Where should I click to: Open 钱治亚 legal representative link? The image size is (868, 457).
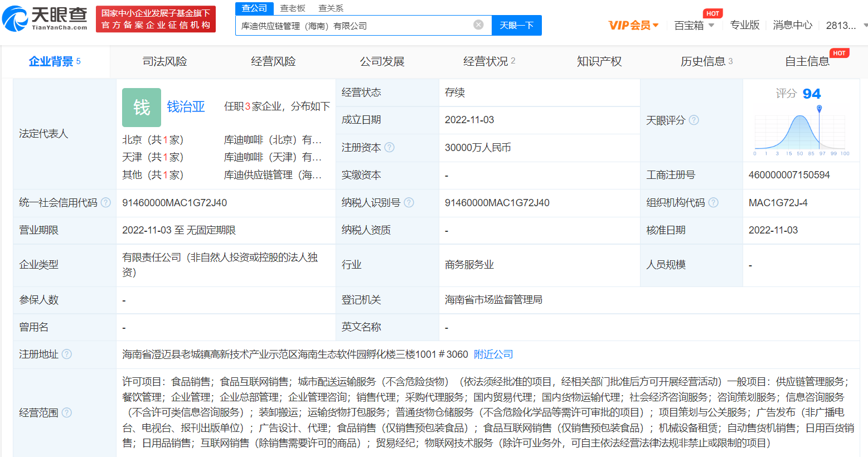(x=186, y=107)
